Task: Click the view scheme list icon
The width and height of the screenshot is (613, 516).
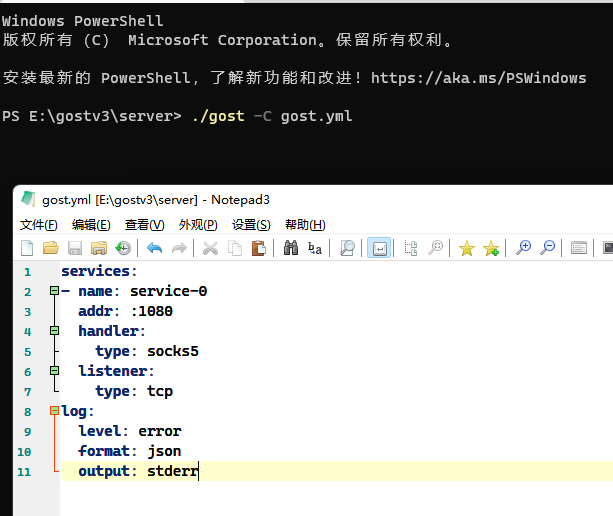Action: [x=579, y=248]
